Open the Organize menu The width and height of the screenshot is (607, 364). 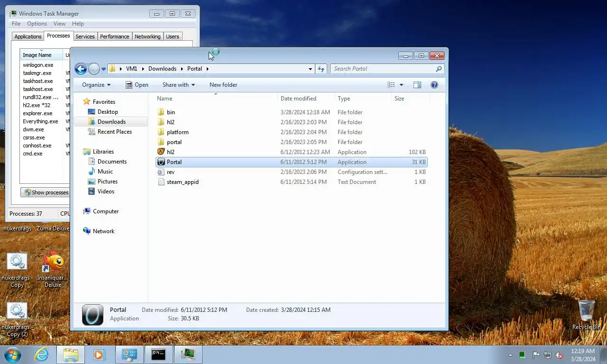(x=96, y=85)
